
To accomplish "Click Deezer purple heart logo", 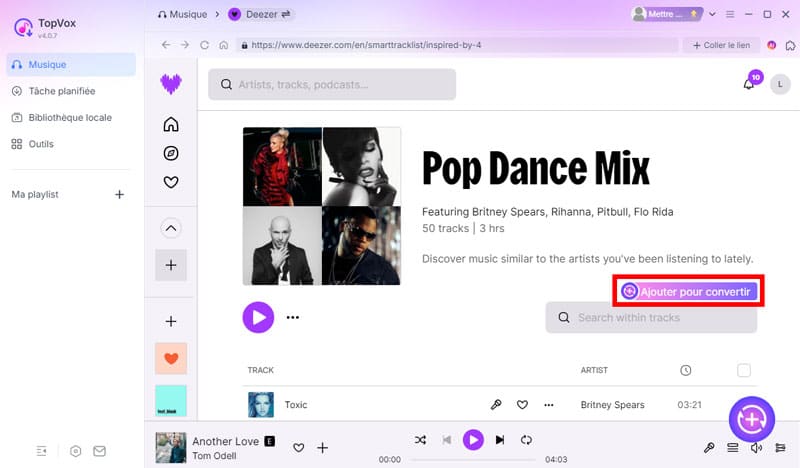I will pyautogui.click(x=171, y=84).
